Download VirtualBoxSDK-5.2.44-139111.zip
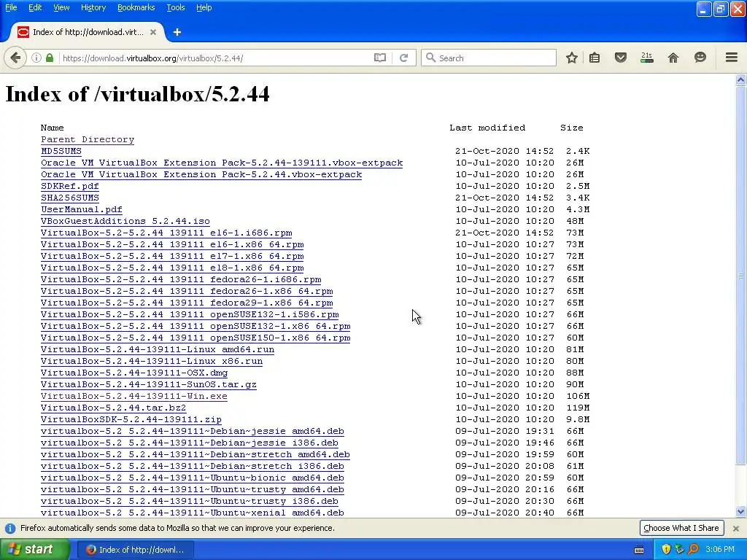Image resolution: width=747 pixels, height=560 pixels. click(x=131, y=419)
